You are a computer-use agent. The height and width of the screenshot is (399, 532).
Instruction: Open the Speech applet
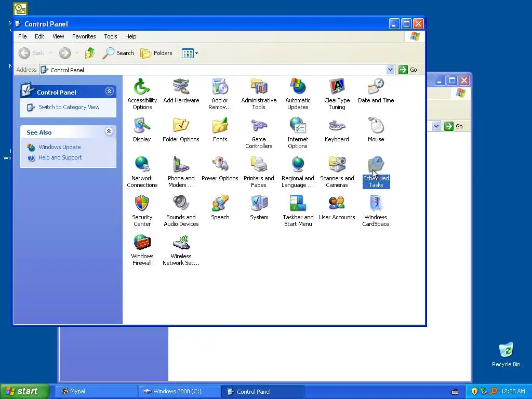[x=220, y=208]
